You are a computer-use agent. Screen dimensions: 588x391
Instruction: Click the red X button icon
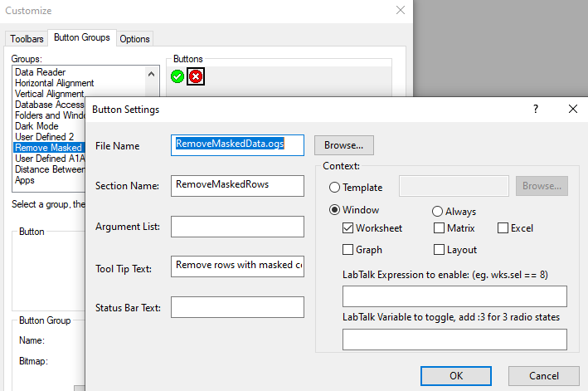(196, 77)
